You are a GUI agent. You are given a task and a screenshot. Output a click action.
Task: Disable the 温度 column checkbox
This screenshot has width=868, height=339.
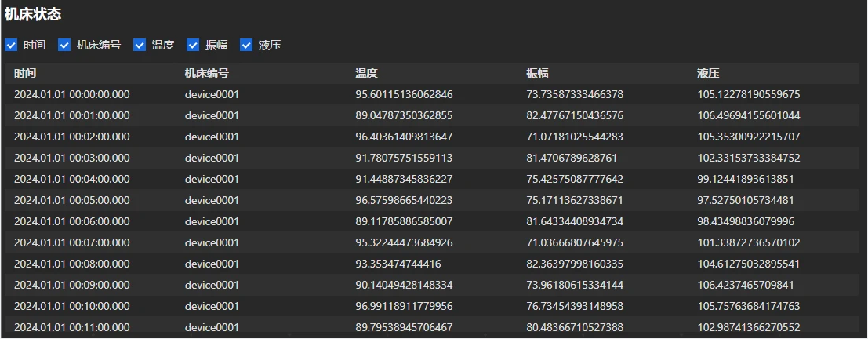pyautogui.click(x=140, y=46)
